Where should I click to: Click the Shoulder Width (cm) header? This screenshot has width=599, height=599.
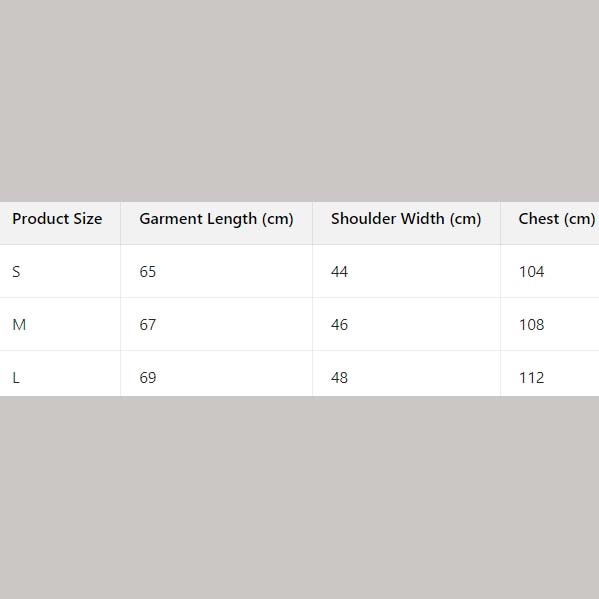(406, 219)
